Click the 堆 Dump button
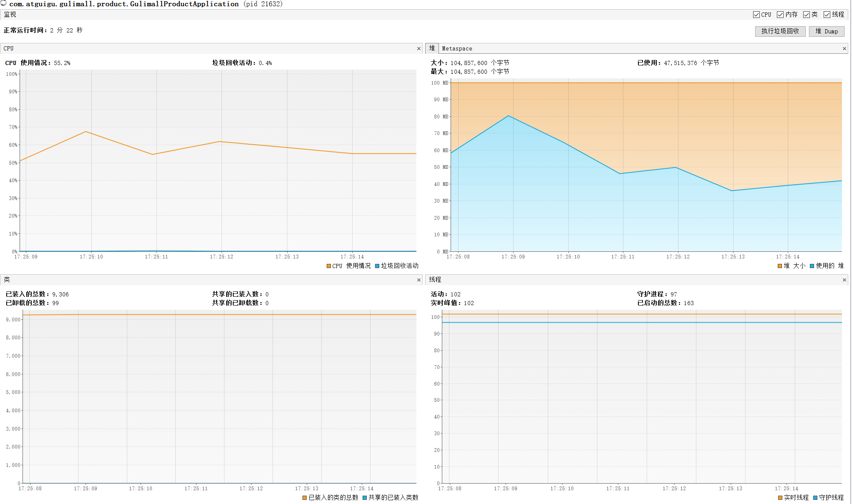 pyautogui.click(x=826, y=31)
